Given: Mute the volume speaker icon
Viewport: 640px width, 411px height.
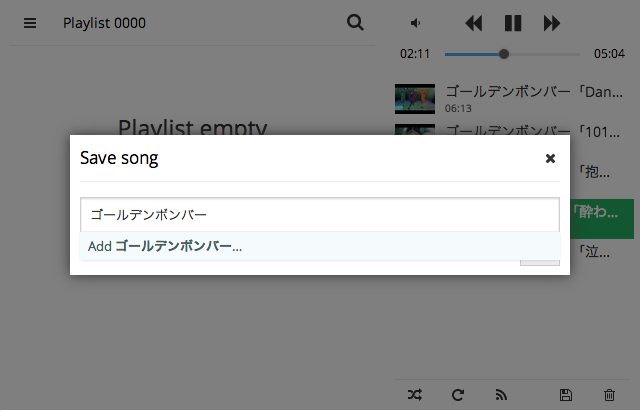Looking at the screenshot, I should tap(415, 23).
